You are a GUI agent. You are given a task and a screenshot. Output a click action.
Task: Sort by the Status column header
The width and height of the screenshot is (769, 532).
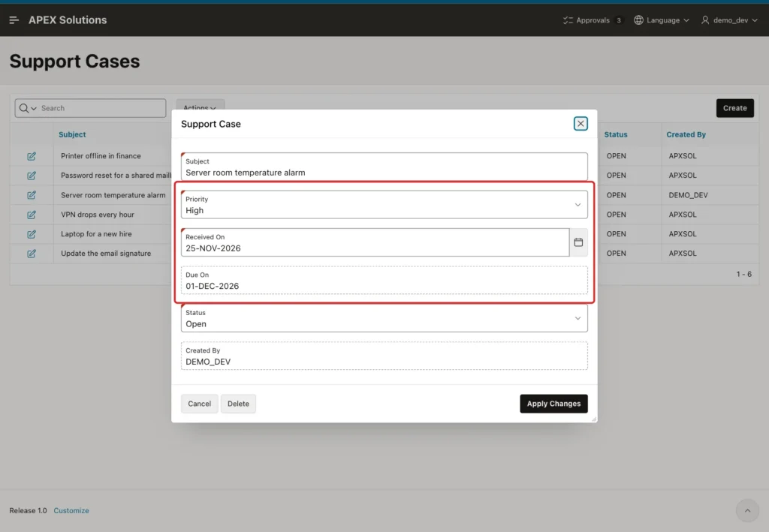[x=616, y=134]
